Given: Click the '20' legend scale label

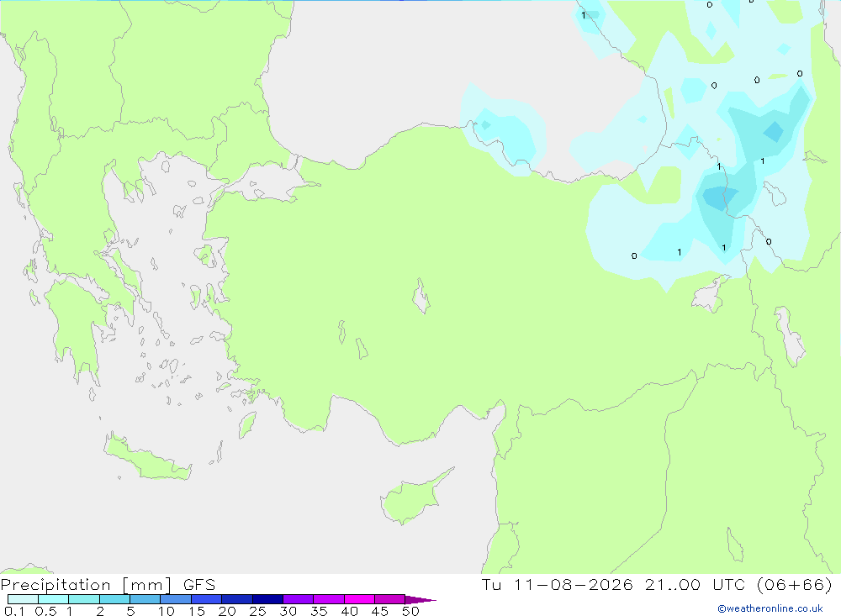Looking at the screenshot, I should point(227,611).
